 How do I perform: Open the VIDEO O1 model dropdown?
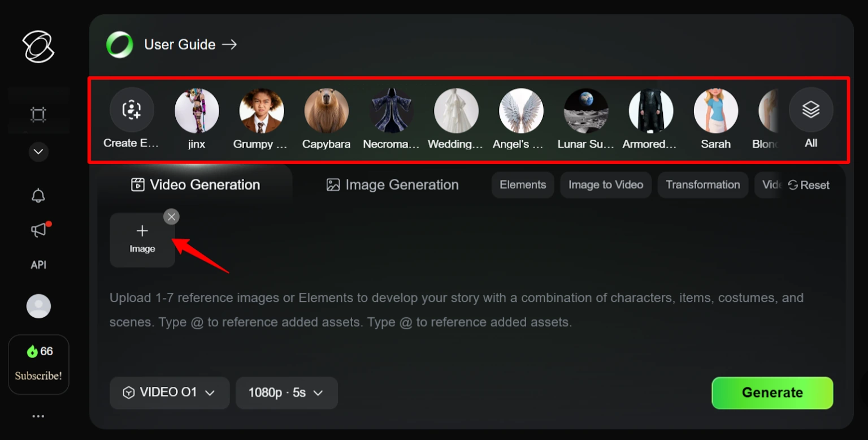(x=169, y=392)
